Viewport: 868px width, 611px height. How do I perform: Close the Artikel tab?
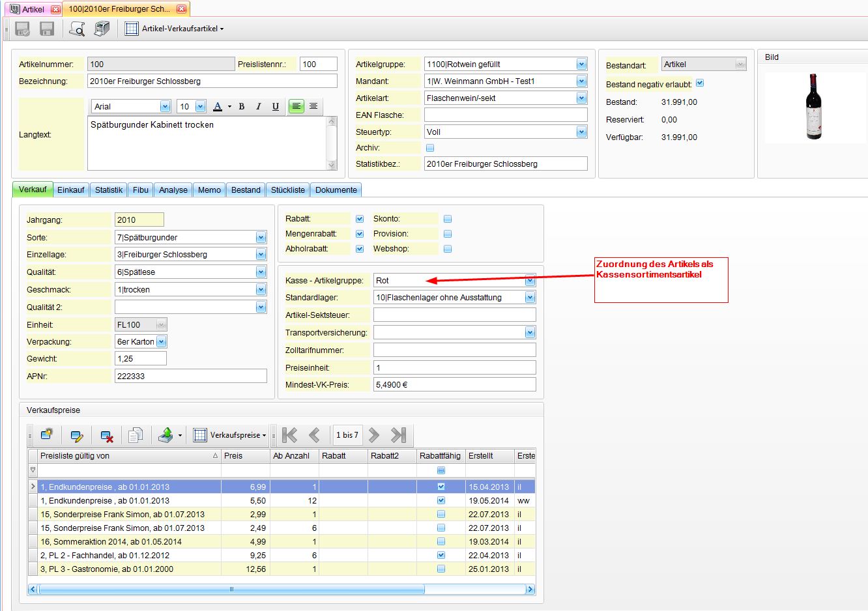click(55, 9)
